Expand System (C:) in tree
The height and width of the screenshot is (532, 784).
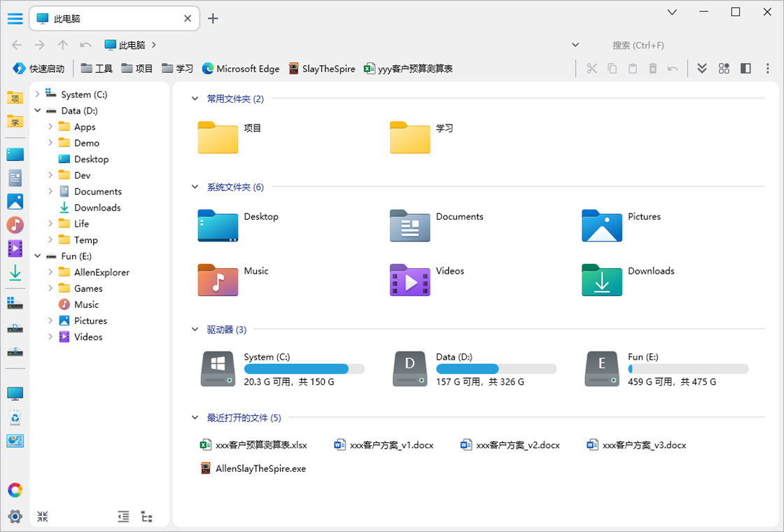tap(38, 94)
